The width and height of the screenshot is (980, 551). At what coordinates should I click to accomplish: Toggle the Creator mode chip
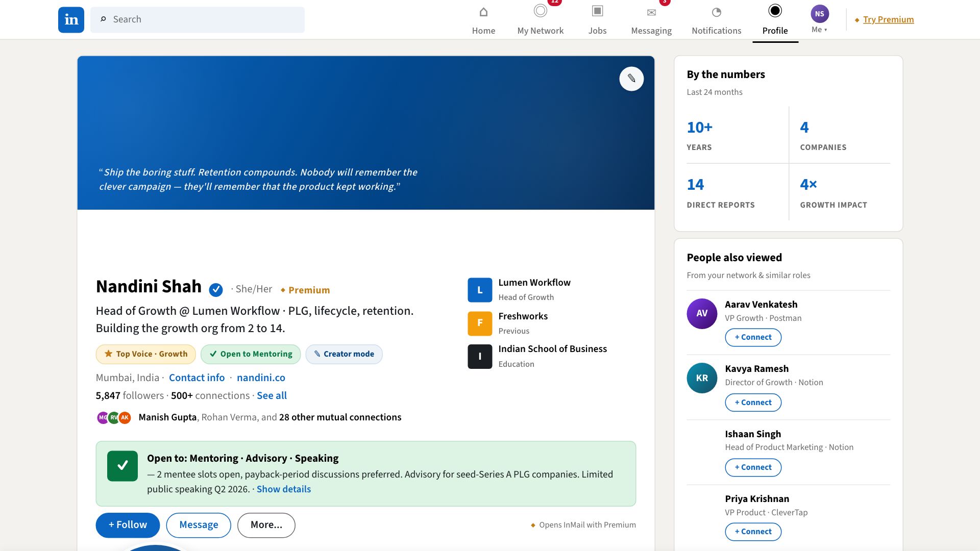[x=344, y=354]
